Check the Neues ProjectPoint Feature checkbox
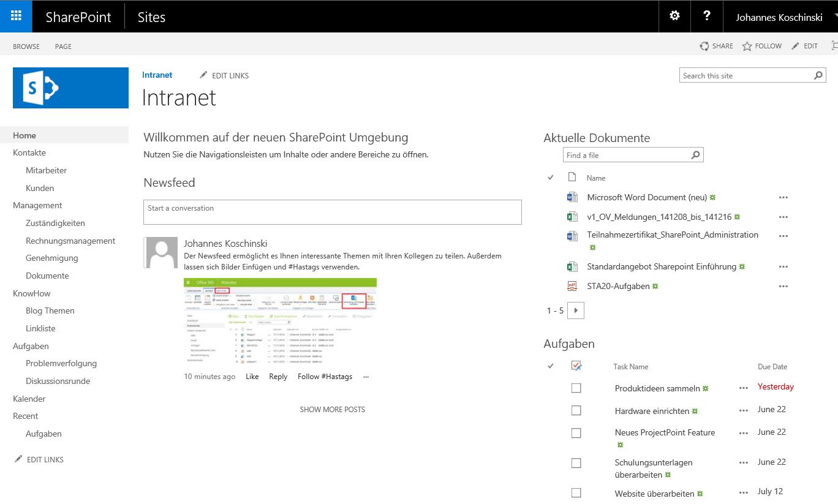 click(576, 433)
